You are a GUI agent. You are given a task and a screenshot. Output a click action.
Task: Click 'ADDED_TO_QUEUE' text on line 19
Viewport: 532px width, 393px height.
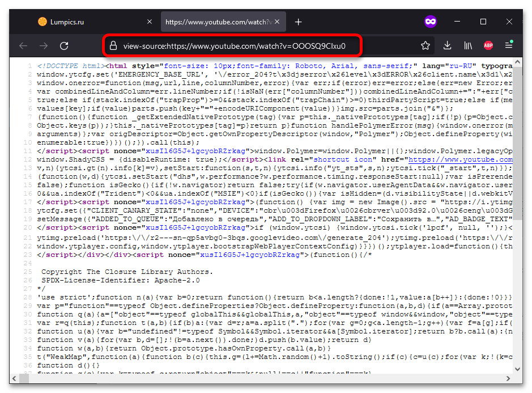(127, 219)
